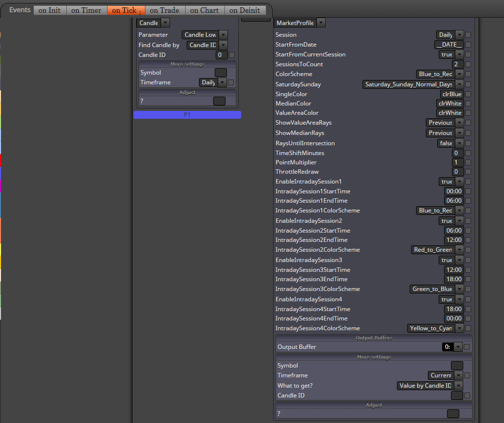Toggle the TimeShiftMinutes checkbox
The image size is (504, 423).
click(x=468, y=153)
